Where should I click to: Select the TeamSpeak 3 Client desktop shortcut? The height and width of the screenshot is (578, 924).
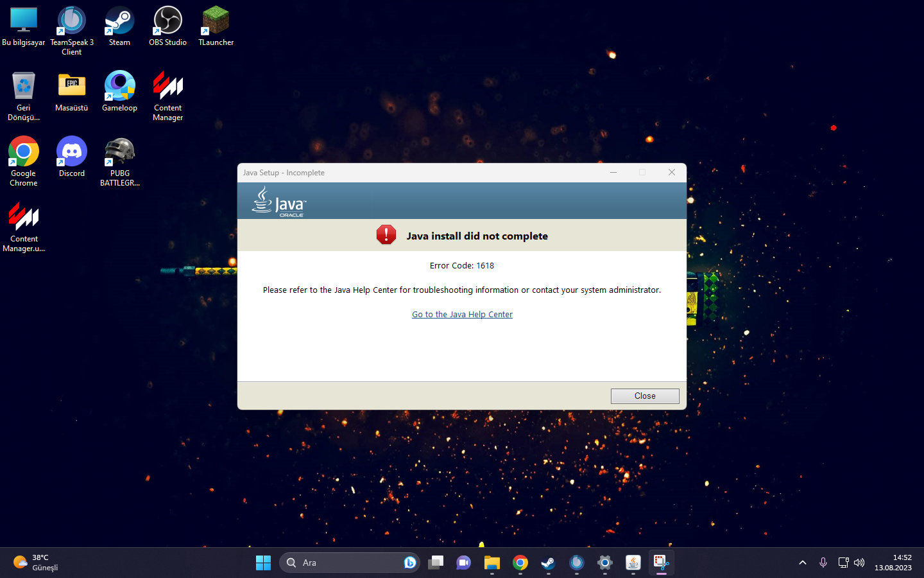(72, 31)
